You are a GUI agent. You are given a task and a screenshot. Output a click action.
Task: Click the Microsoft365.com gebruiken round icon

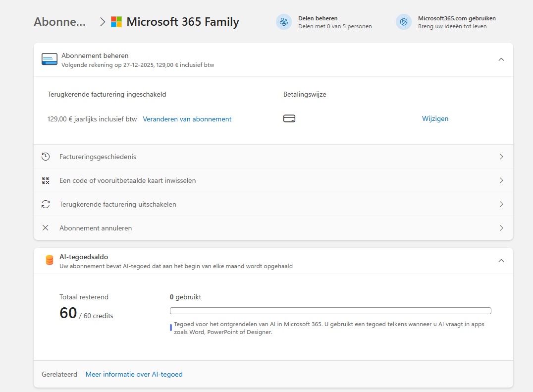tap(404, 22)
